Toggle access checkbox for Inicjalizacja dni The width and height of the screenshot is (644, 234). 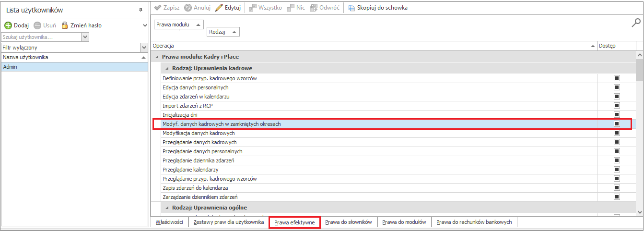click(x=617, y=115)
